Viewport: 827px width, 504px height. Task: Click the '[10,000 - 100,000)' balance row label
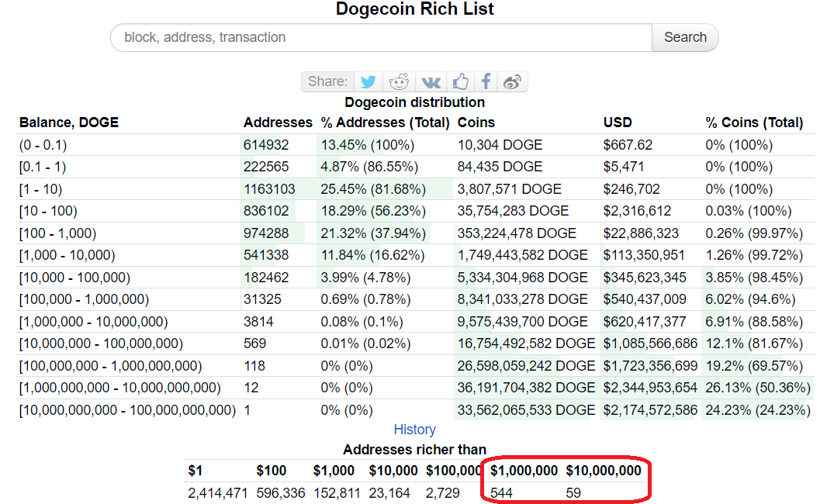pos(75,278)
